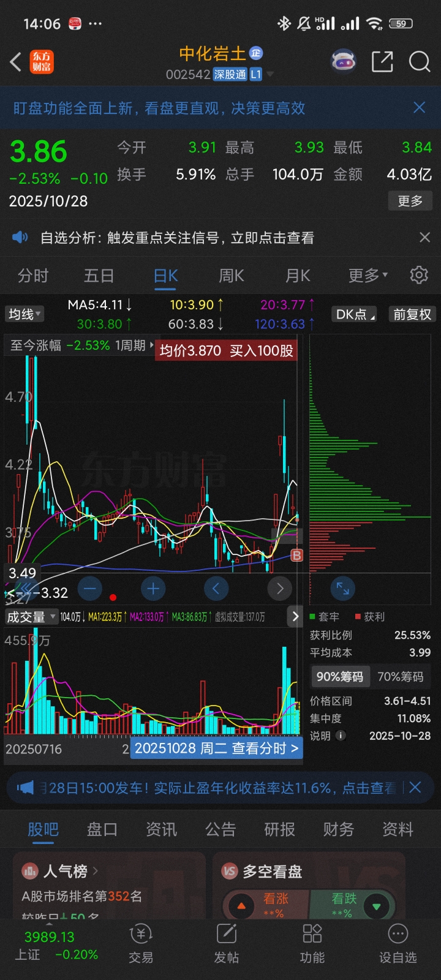Screen dimensions: 441x980
Task: Tap the 20250716 date label
Action: tap(34, 748)
